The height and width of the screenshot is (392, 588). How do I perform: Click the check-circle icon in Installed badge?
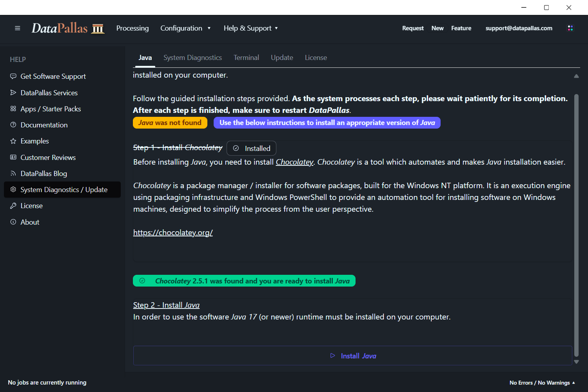point(236,148)
